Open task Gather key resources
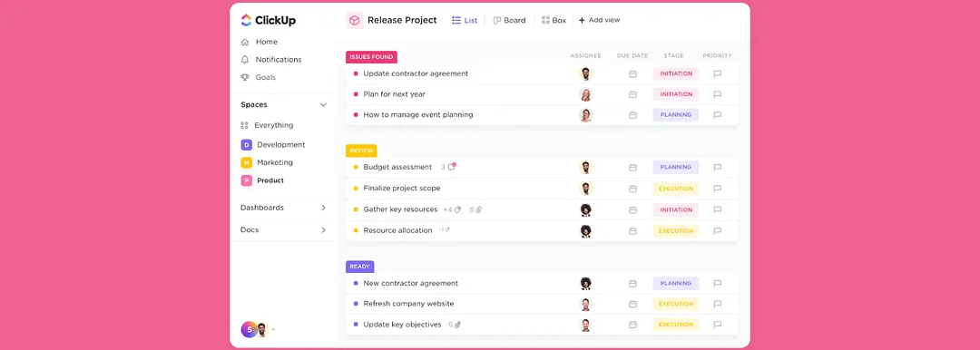The image size is (980, 350). pos(400,209)
